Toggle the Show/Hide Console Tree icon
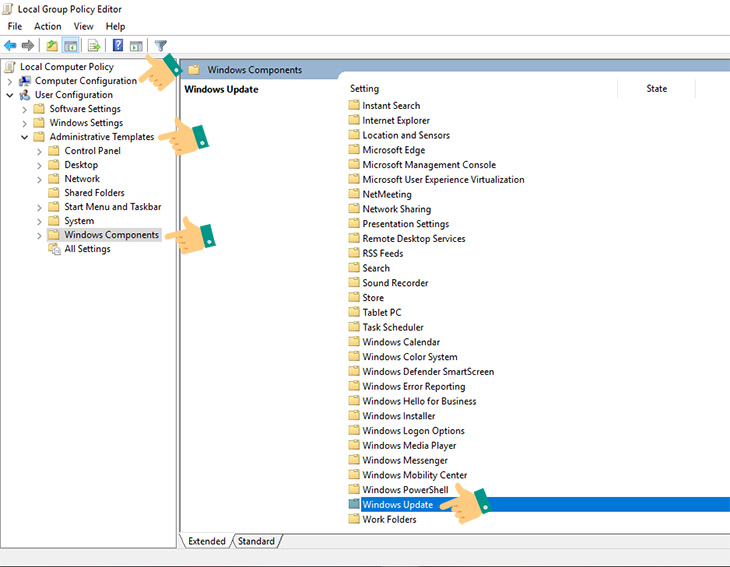The width and height of the screenshot is (730, 567). click(x=71, y=45)
